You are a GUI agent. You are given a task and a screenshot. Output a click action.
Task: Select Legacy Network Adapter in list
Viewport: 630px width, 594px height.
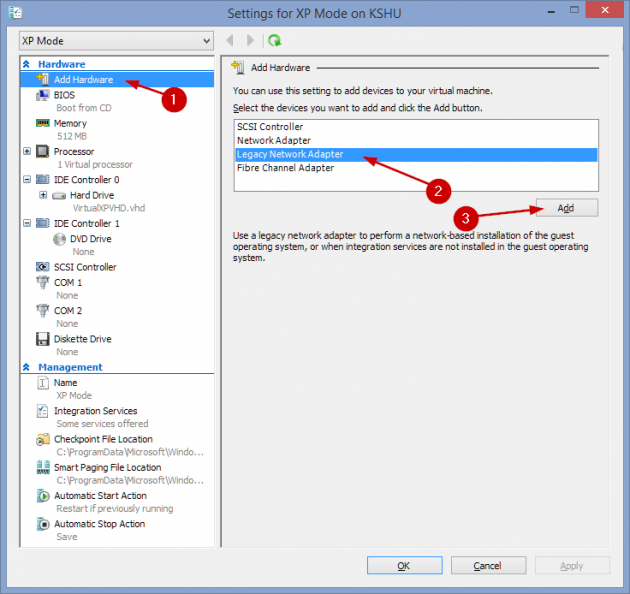[416, 154]
